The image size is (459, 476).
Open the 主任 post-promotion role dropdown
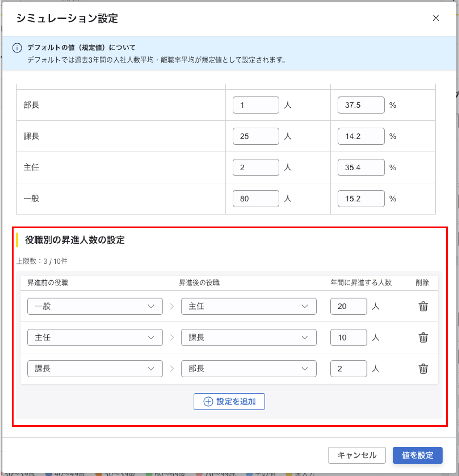[248, 306]
